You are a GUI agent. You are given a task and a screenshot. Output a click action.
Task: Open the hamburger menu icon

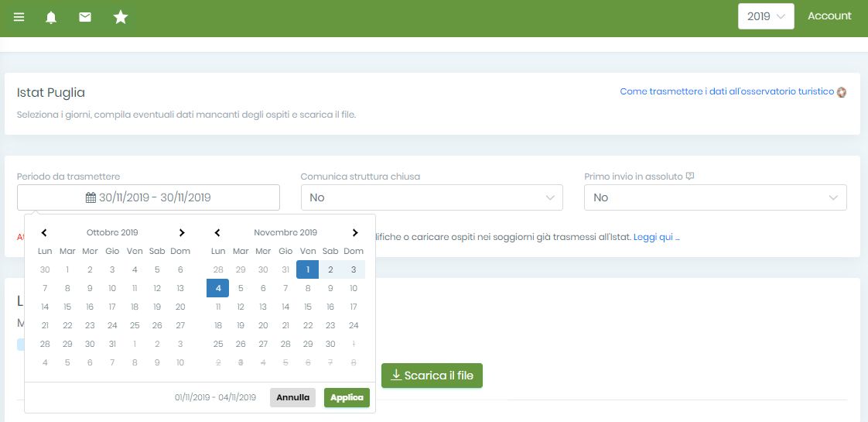19,17
